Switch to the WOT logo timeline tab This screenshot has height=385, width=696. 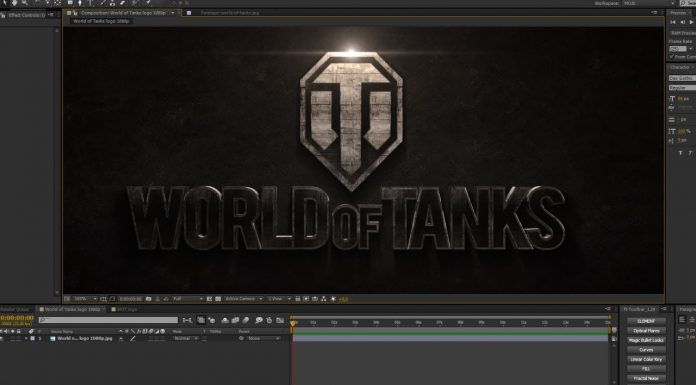coord(125,309)
